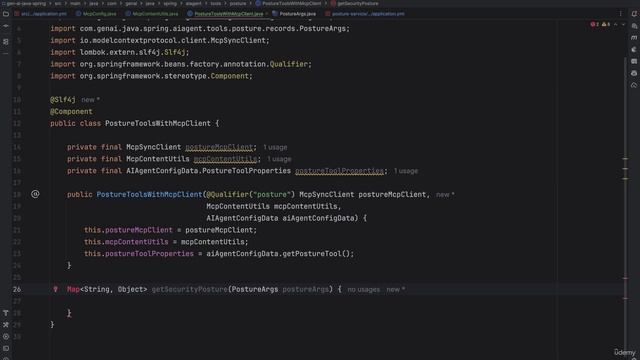Open the AI Assistant icon in right sidebar
This screenshot has width=640, height=360.
click(x=634, y=26)
